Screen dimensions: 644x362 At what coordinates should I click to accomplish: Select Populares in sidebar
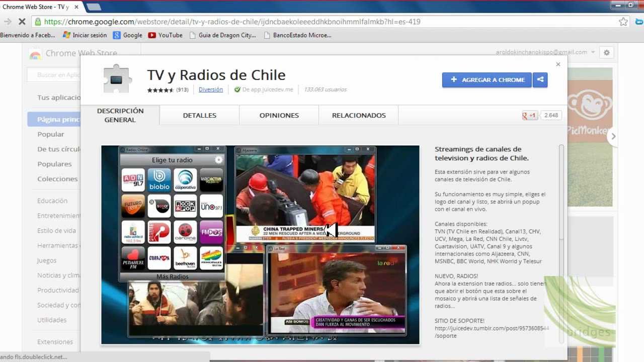pyautogui.click(x=54, y=164)
